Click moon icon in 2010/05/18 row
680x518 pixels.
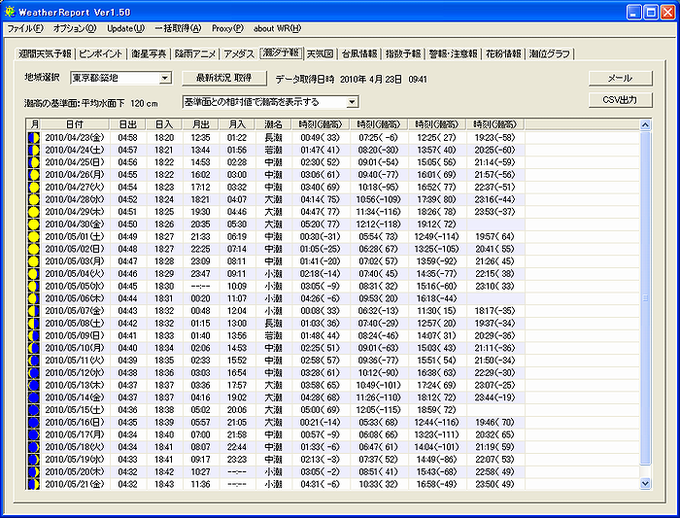pyautogui.click(x=33, y=447)
